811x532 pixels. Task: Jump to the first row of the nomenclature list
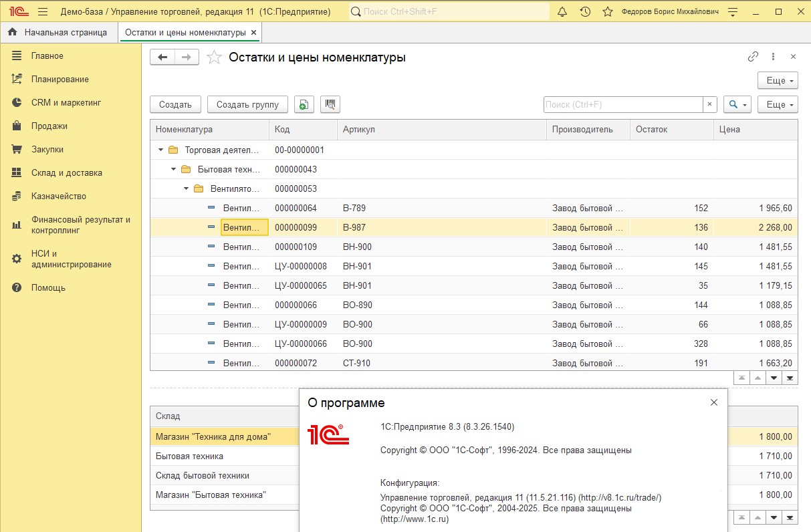click(741, 378)
